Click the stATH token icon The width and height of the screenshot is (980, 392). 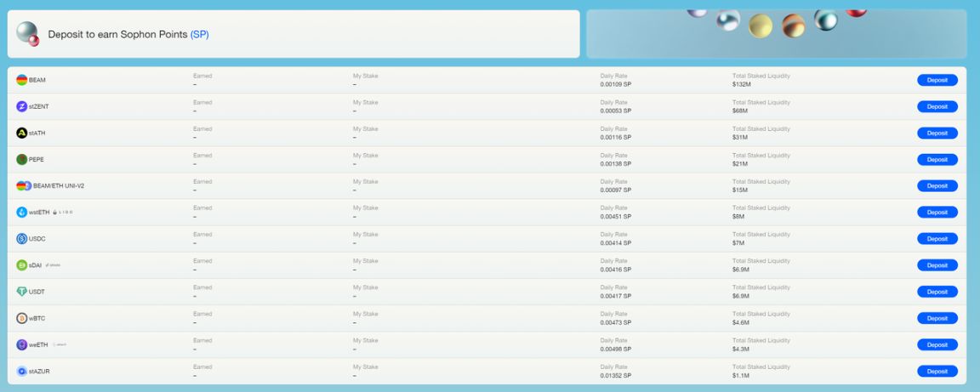[x=22, y=133]
